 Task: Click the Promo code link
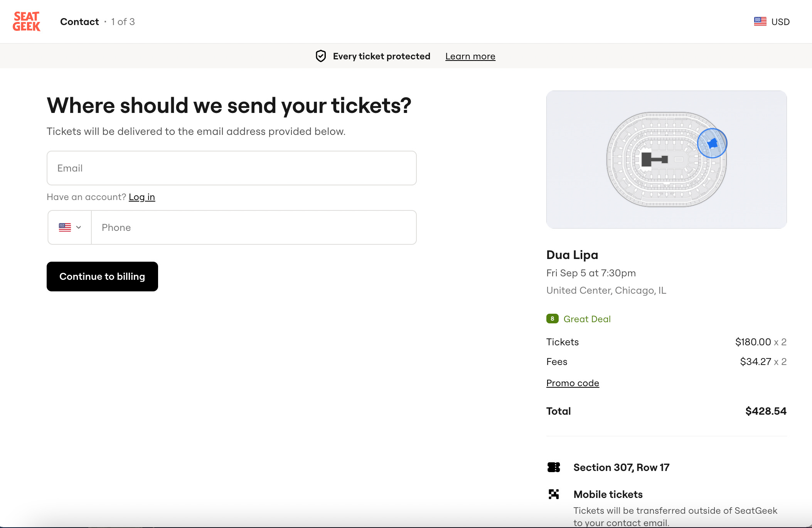572,383
